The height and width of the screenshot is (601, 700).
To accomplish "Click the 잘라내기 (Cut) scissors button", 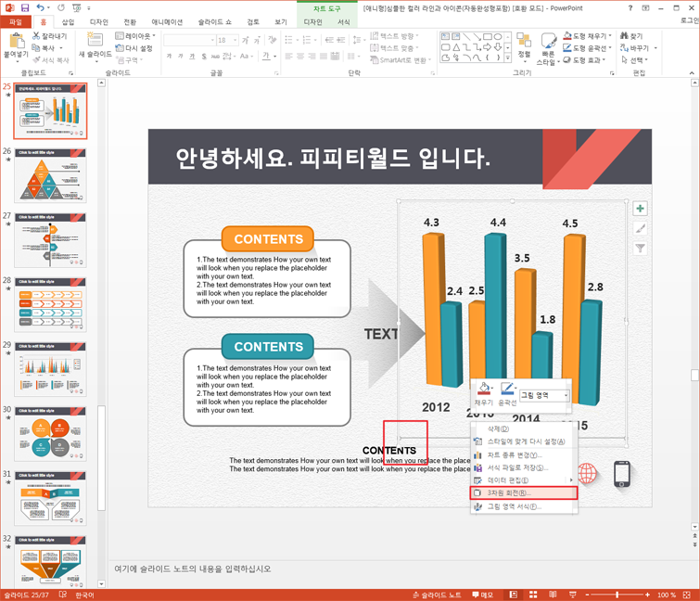I will [x=49, y=36].
